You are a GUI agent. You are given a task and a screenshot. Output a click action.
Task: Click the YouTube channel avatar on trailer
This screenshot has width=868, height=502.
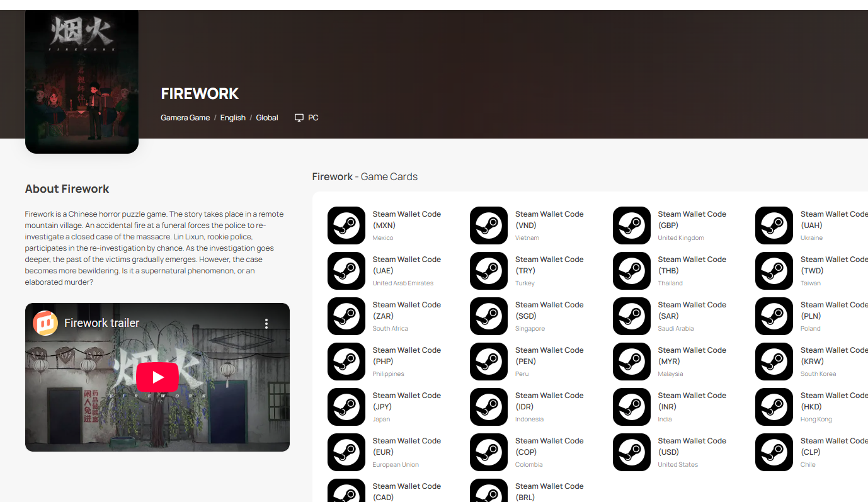pos(45,323)
